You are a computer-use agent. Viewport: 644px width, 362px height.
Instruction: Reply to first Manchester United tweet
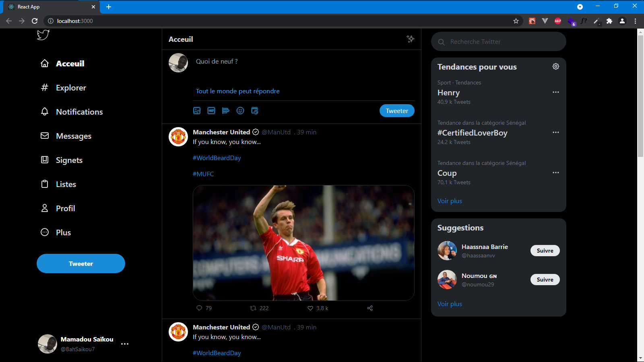(x=199, y=308)
